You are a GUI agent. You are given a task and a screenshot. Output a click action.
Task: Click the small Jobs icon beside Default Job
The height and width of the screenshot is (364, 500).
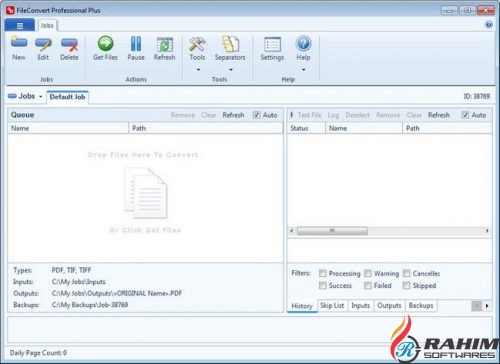(x=12, y=96)
